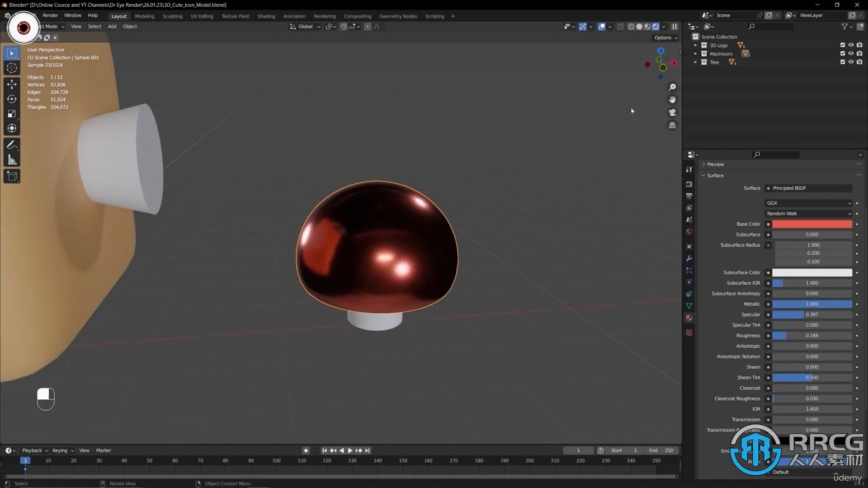Switch to wireframe viewport shading
Image resolution: width=868 pixels, height=488 pixels.
pyautogui.click(x=631, y=26)
